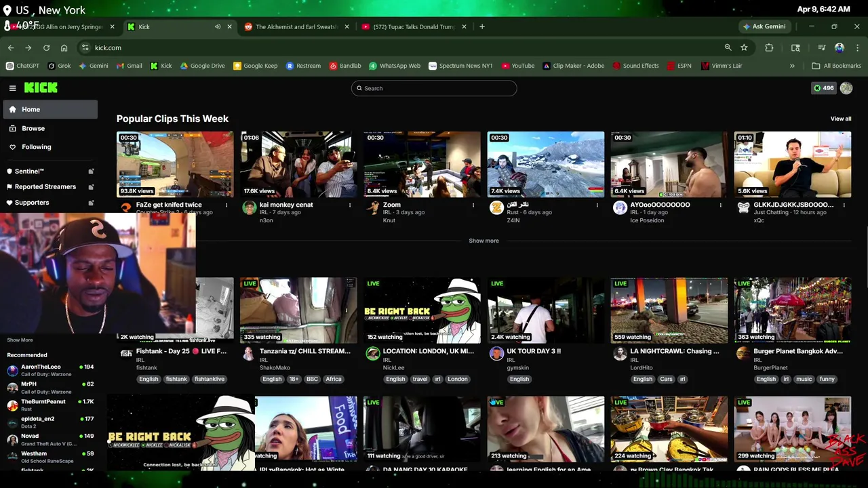868x488 pixels.
Task: Click the Kick search field
Action: (434, 88)
